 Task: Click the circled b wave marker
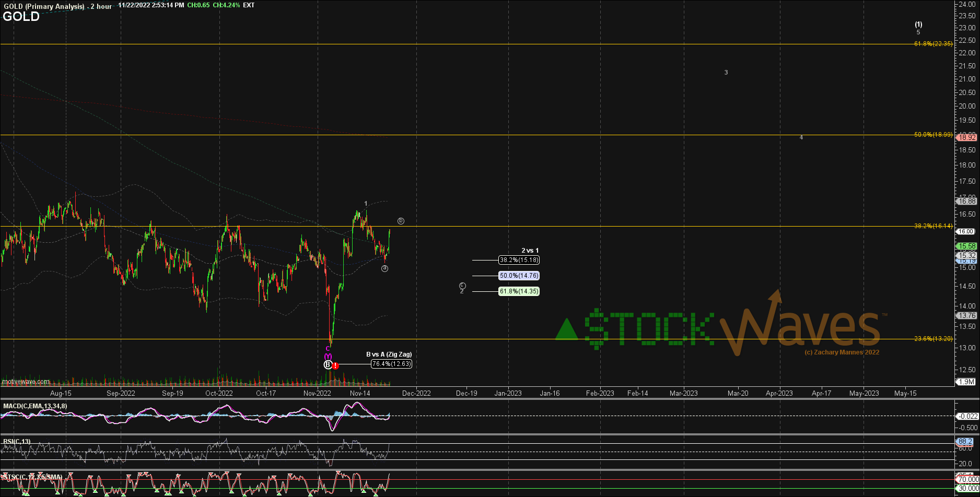401,221
